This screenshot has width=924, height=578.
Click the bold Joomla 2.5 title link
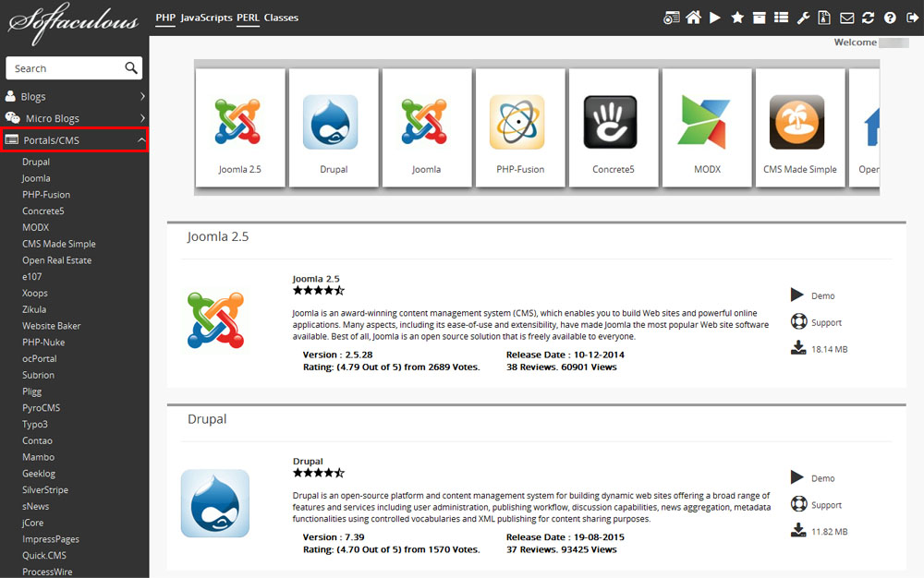pos(316,279)
